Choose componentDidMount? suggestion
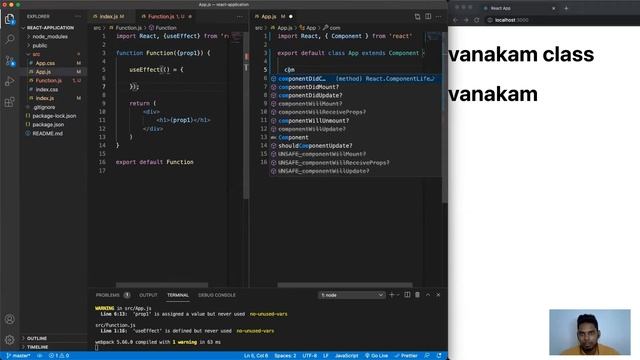The image size is (640, 360). (x=355, y=87)
